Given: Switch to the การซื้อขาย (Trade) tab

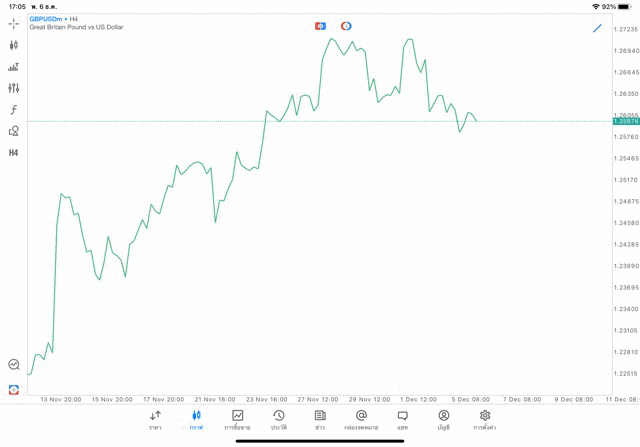Looking at the screenshot, I should click(237, 420).
